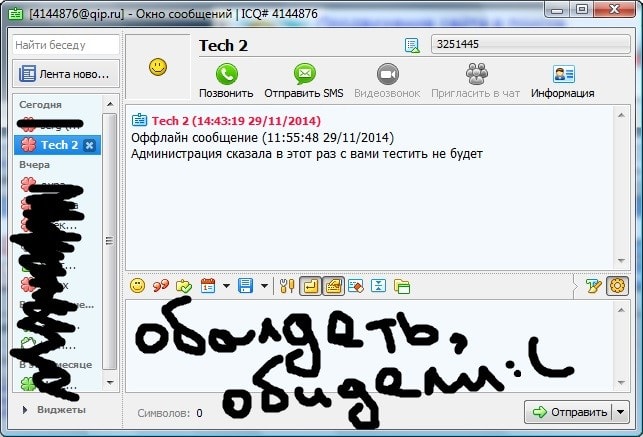The width and height of the screenshot is (643, 437).
Task: Click the Администрация сказала message text
Action: coord(307,154)
